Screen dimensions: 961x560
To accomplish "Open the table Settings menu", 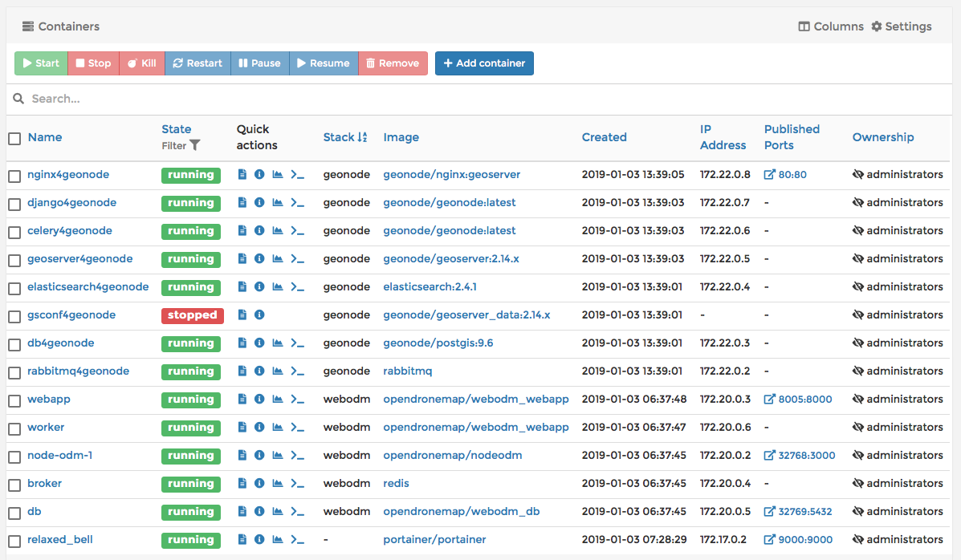I will click(x=902, y=26).
